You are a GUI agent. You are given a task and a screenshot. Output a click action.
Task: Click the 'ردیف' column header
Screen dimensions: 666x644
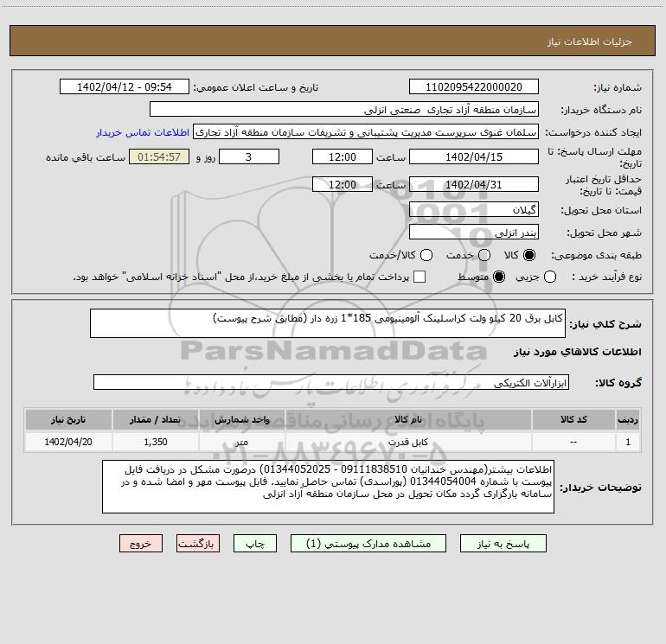(628, 419)
